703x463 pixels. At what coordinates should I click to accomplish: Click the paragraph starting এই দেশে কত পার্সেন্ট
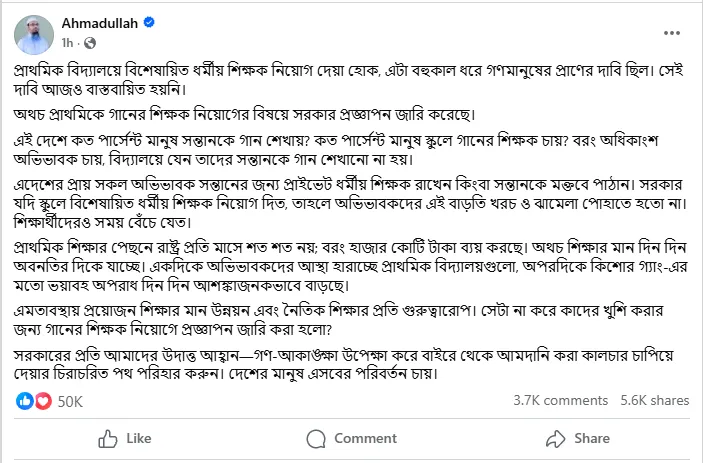336,150
